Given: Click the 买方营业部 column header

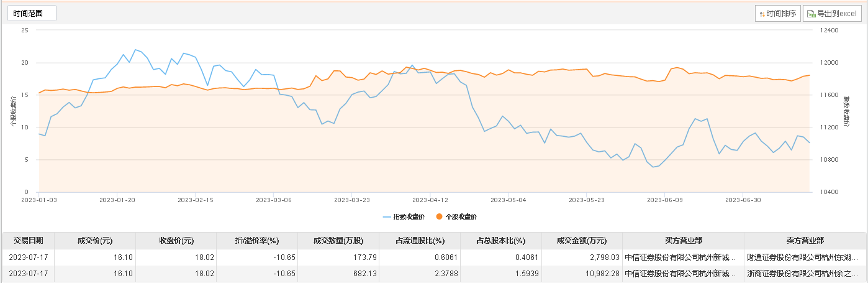Looking at the screenshot, I should coord(682,241).
